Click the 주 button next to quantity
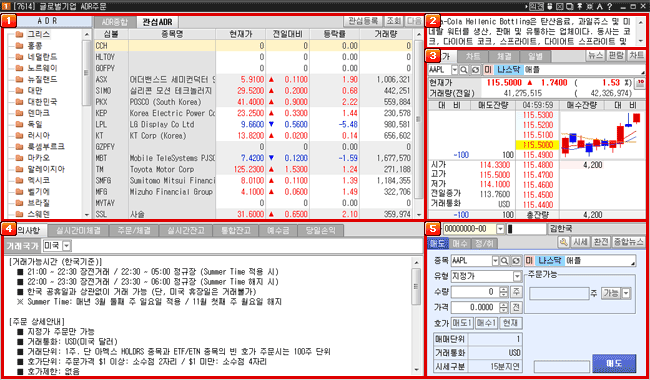The width and height of the screenshot is (650, 380). point(516,292)
